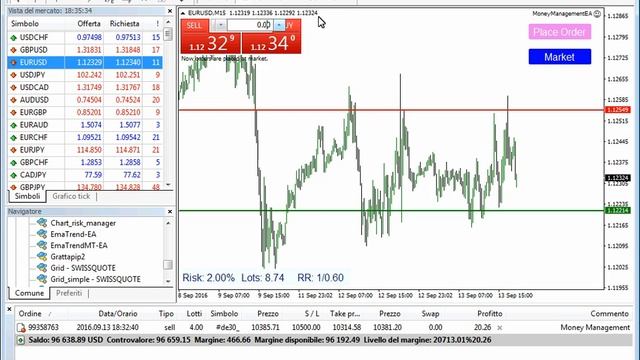The height and width of the screenshot is (360, 640).
Task: Click the Swap column header
Action: (430, 314)
